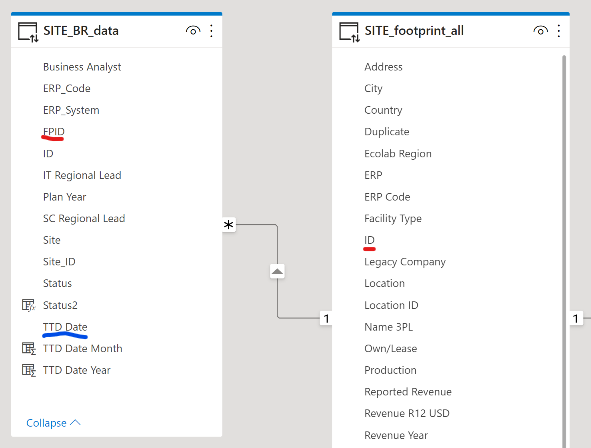This screenshot has height=448, width=591.
Task: Select the Ecolab Region field
Action: (x=398, y=154)
